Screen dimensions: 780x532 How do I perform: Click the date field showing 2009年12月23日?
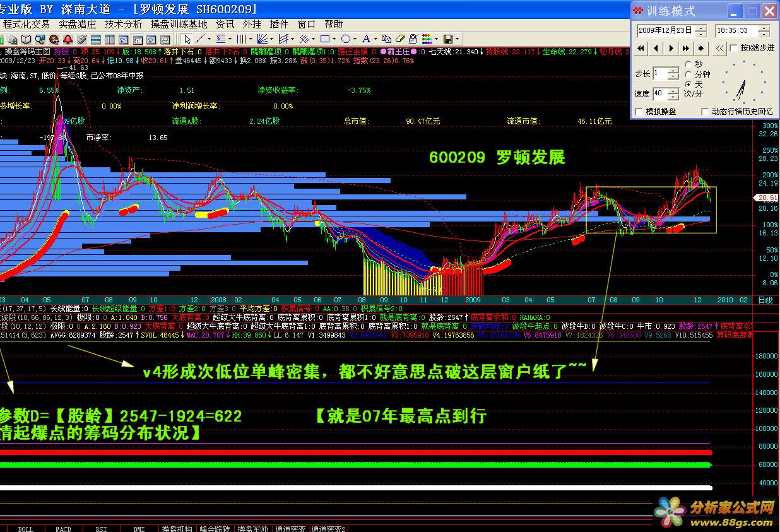pyautogui.click(x=664, y=30)
